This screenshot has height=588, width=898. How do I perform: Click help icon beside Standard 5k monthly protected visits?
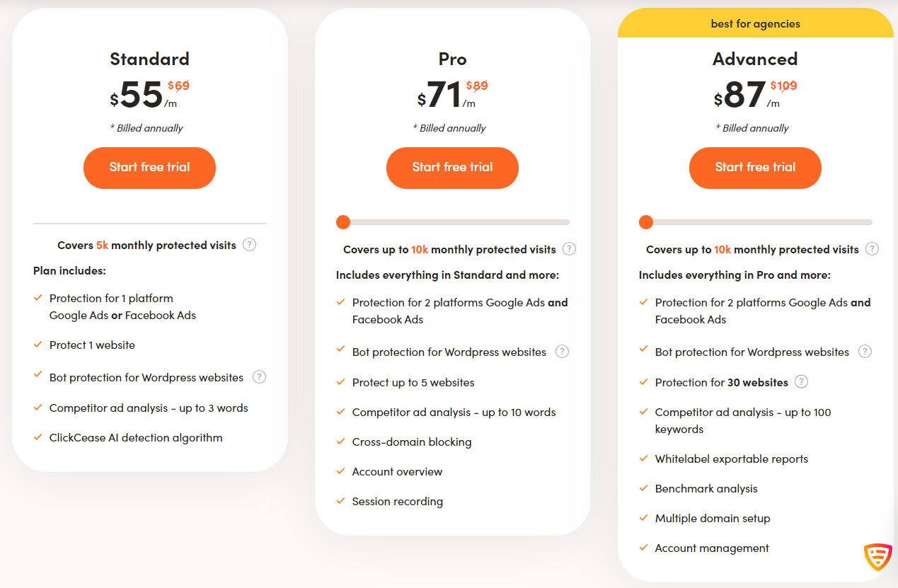pos(249,245)
